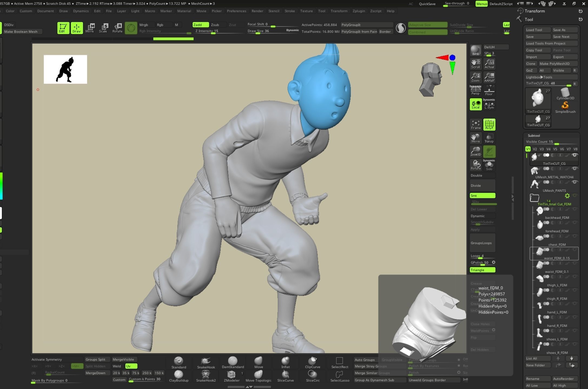The height and width of the screenshot is (389, 588).
Task: Click the AAHalf icon
Action: click(x=489, y=77)
